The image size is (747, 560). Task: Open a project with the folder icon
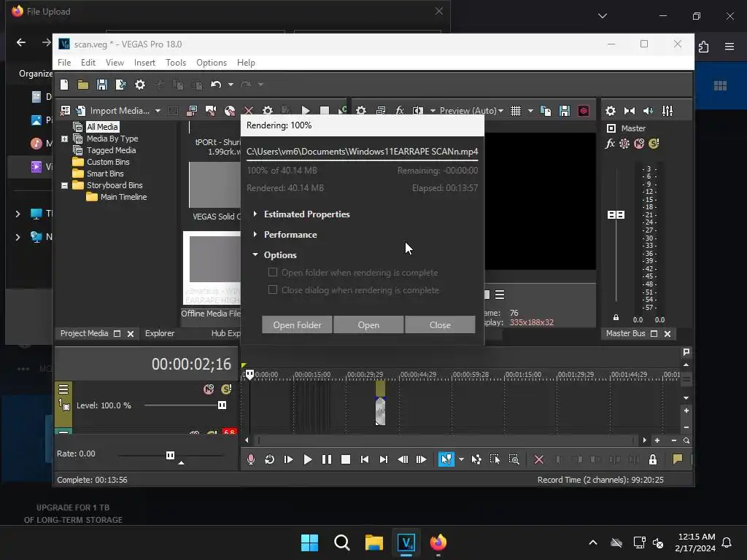pyautogui.click(x=83, y=85)
